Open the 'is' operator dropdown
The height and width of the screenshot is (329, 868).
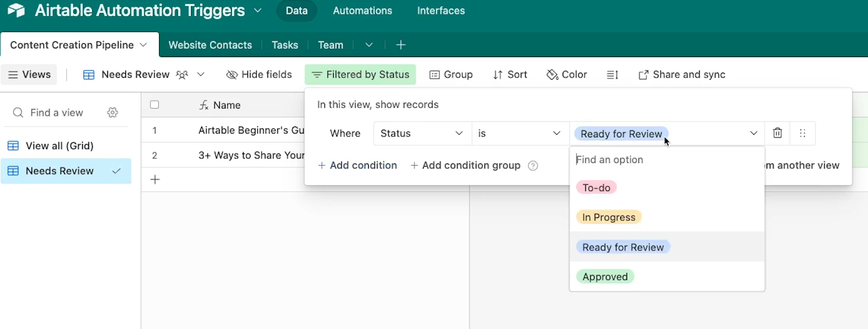tap(520, 134)
